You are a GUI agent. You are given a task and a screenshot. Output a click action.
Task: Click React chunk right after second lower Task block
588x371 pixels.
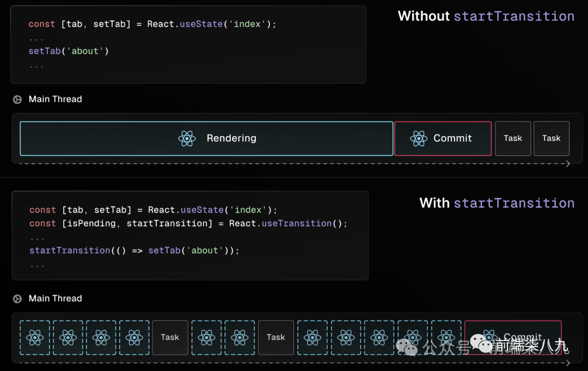point(313,338)
